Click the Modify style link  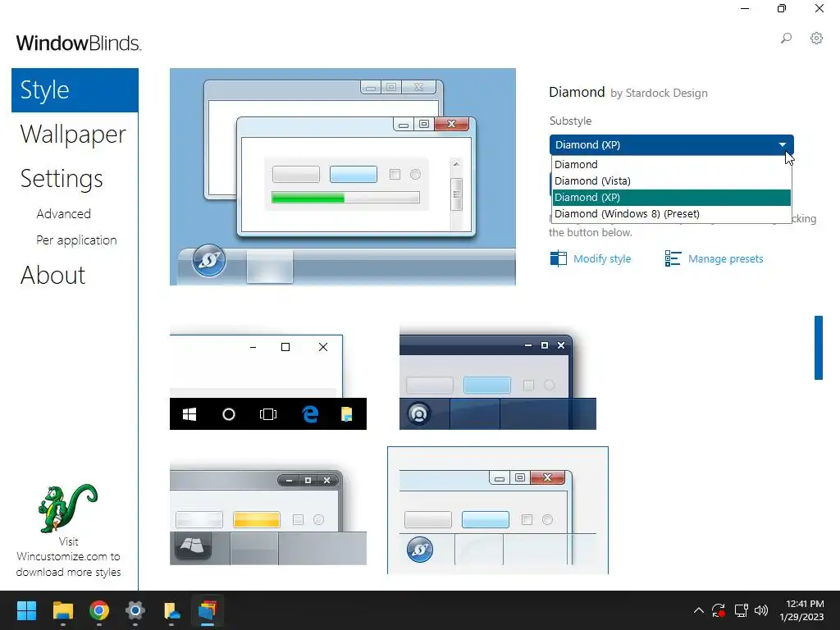click(602, 258)
